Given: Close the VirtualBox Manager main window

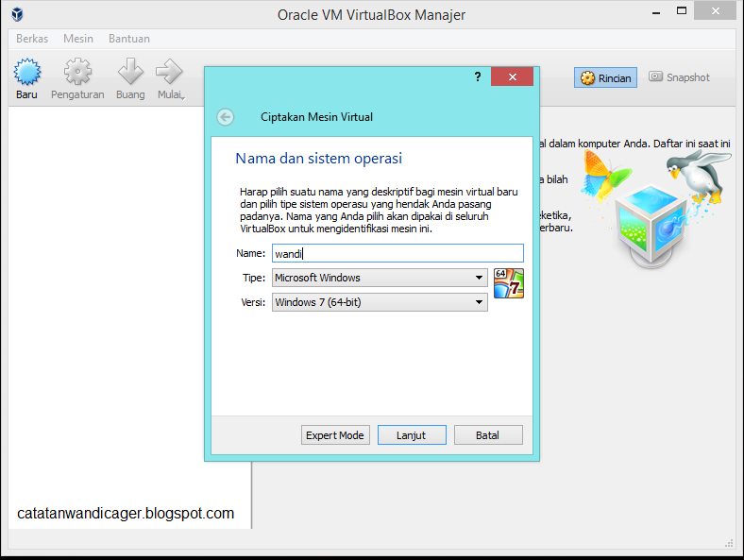Looking at the screenshot, I should (715, 11).
